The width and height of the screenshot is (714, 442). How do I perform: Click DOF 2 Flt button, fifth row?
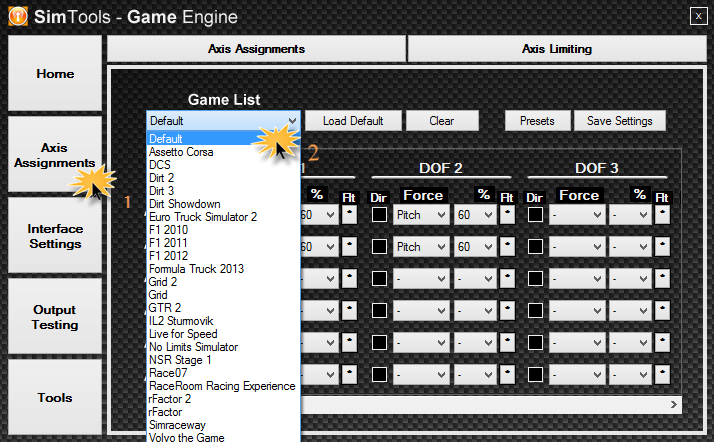(x=507, y=343)
